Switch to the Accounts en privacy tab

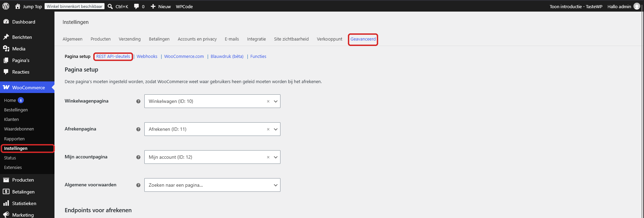pyautogui.click(x=197, y=39)
